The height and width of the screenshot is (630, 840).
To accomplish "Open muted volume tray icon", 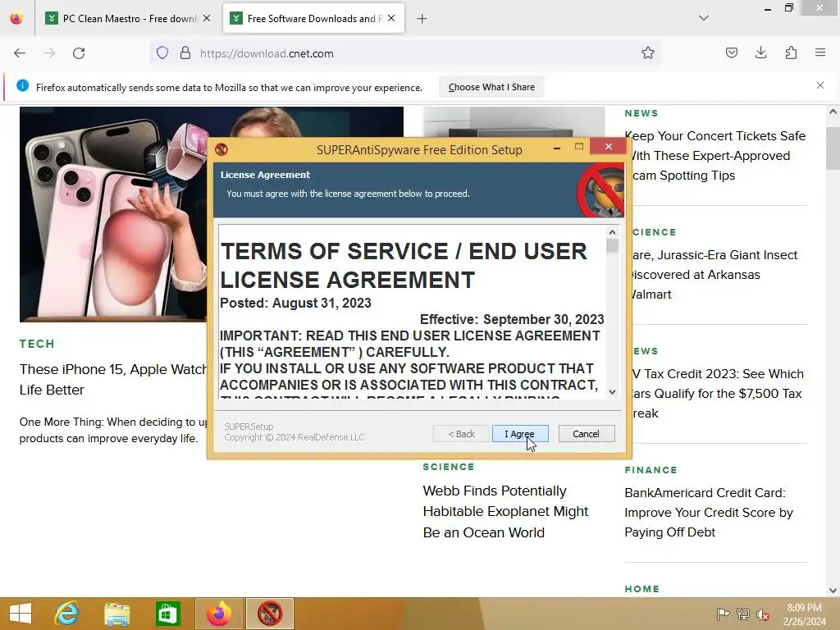I will tap(762, 614).
